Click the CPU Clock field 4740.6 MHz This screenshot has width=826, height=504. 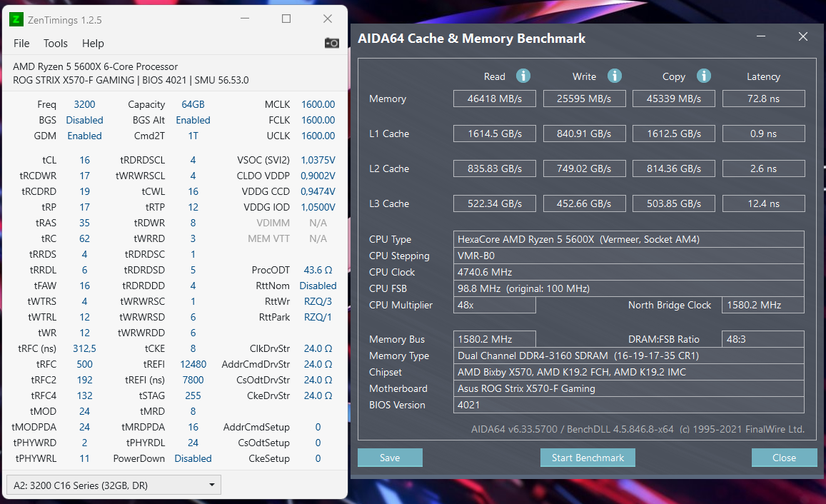click(628, 272)
